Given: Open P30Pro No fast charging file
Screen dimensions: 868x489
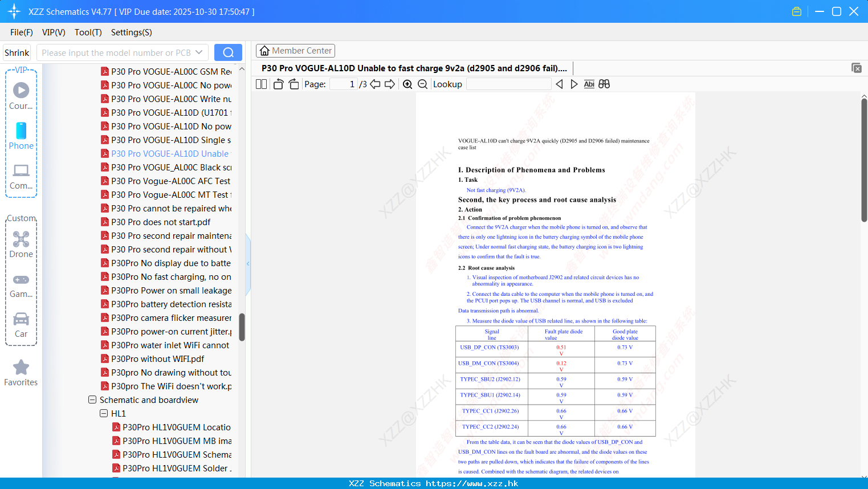Looking at the screenshot, I should (166, 276).
